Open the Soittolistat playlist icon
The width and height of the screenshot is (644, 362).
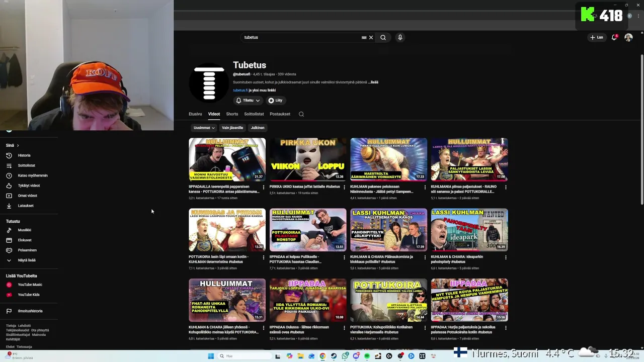point(9,165)
